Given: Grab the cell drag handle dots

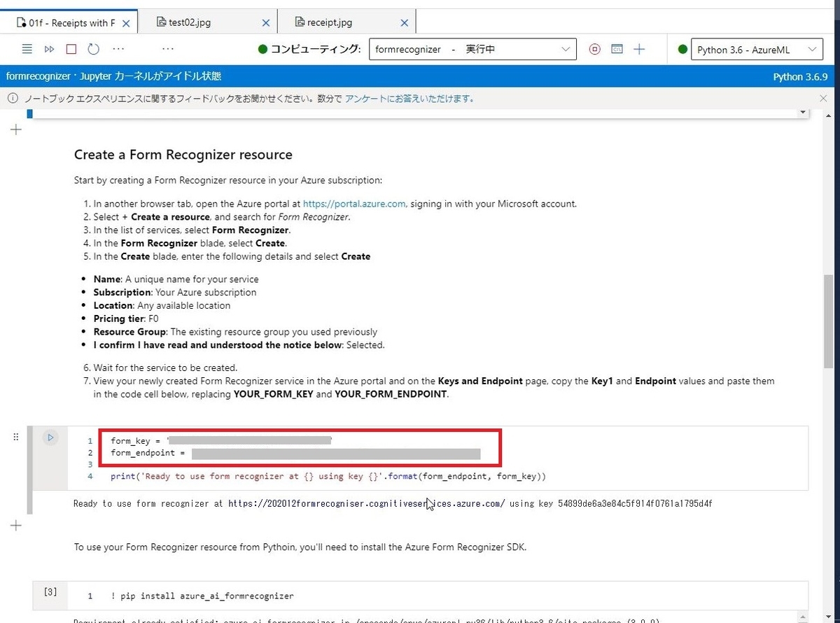Looking at the screenshot, I should pyautogui.click(x=16, y=437).
